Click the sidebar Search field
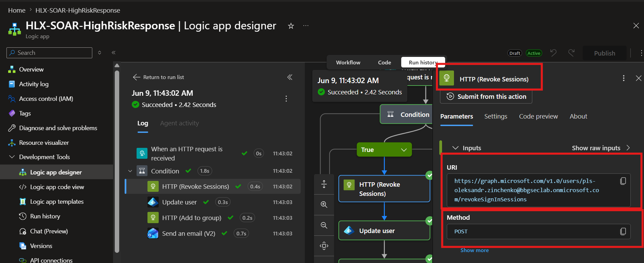644x263 pixels. point(49,53)
